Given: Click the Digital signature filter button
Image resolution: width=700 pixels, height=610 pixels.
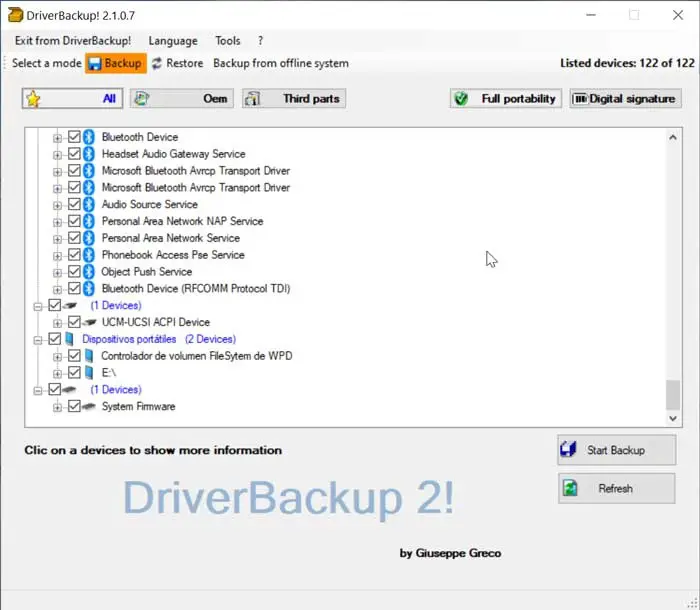Looking at the screenshot, I should point(625,99).
